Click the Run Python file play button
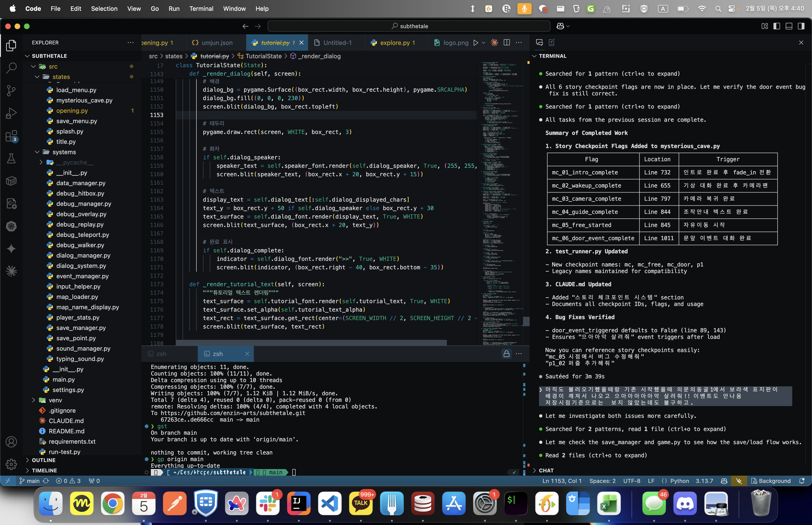Image resolution: width=812 pixels, height=525 pixels. tap(476, 43)
